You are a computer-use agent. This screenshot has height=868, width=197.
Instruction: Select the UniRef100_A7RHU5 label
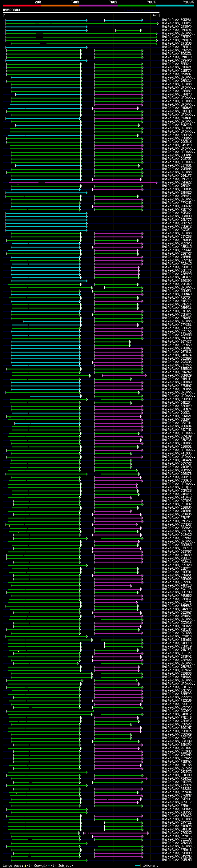176,240
